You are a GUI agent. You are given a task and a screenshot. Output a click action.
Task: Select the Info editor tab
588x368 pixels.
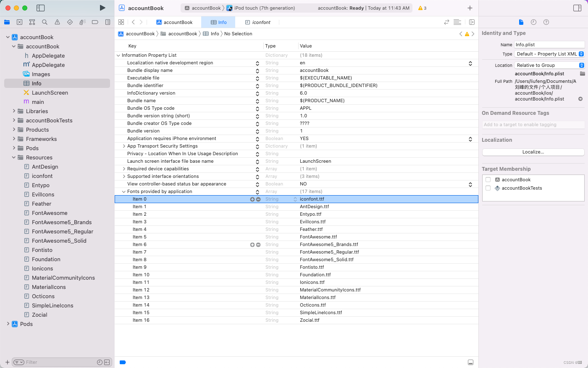tap(218, 22)
